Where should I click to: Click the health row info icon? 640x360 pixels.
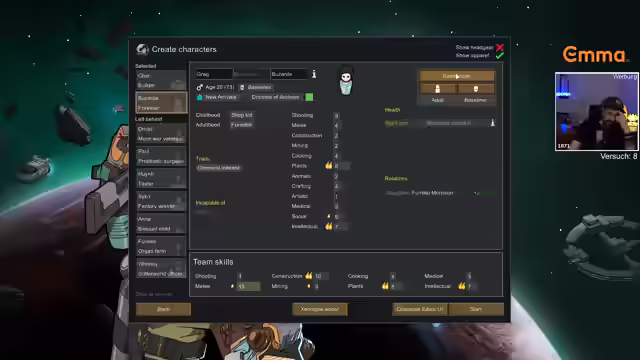[493, 122]
